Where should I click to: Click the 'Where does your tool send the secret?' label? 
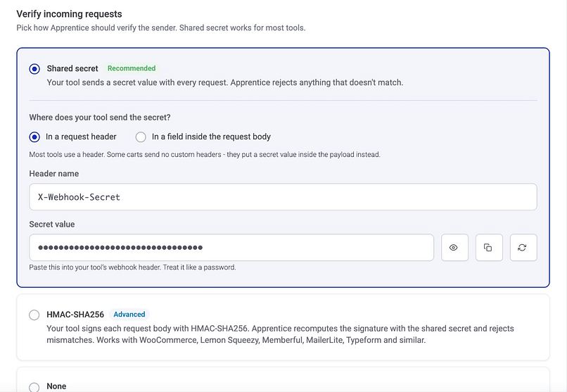coord(100,118)
